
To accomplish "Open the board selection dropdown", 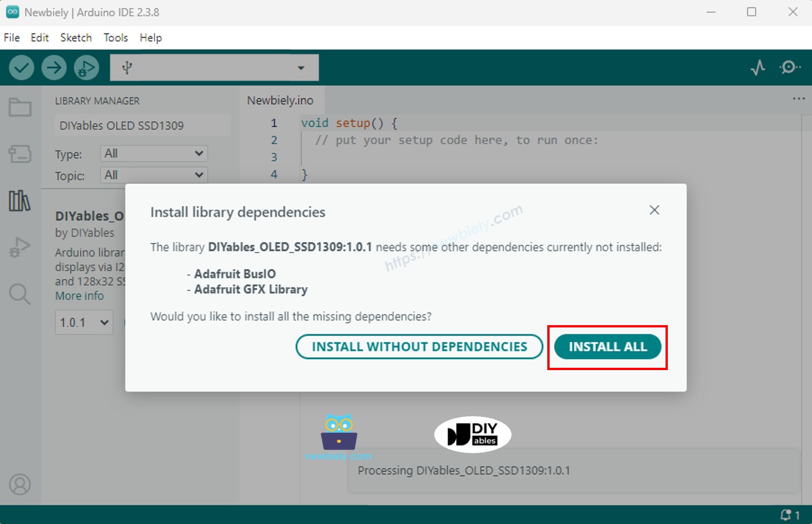I will [214, 67].
